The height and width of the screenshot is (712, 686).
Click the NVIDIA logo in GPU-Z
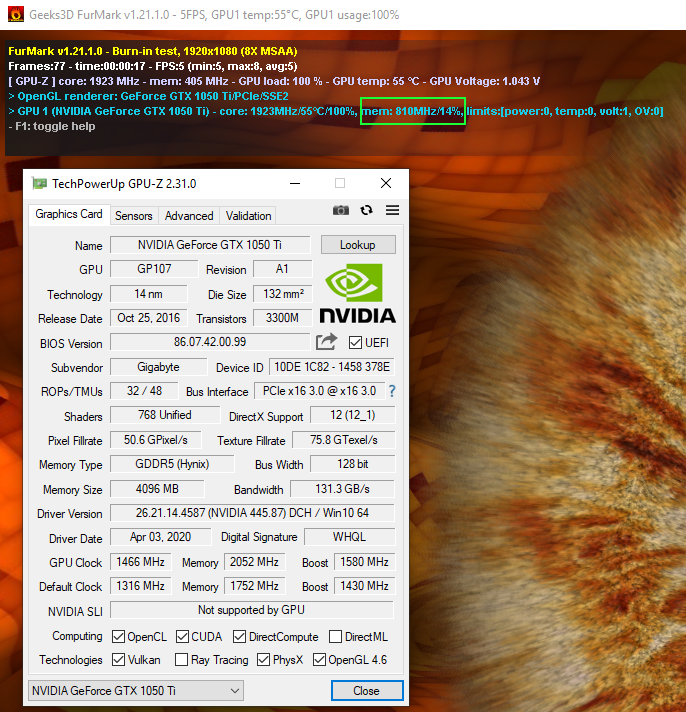point(358,293)
